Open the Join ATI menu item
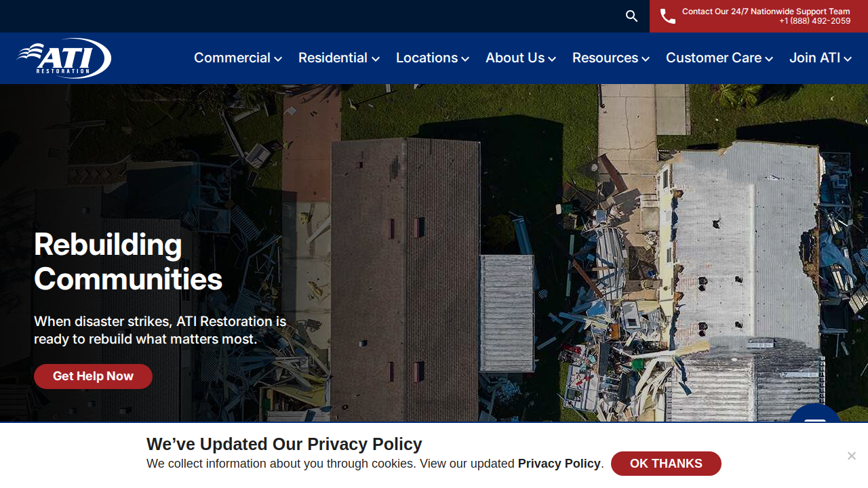The width and height of the screenshot is (868, 488). (x=814, y=58)
